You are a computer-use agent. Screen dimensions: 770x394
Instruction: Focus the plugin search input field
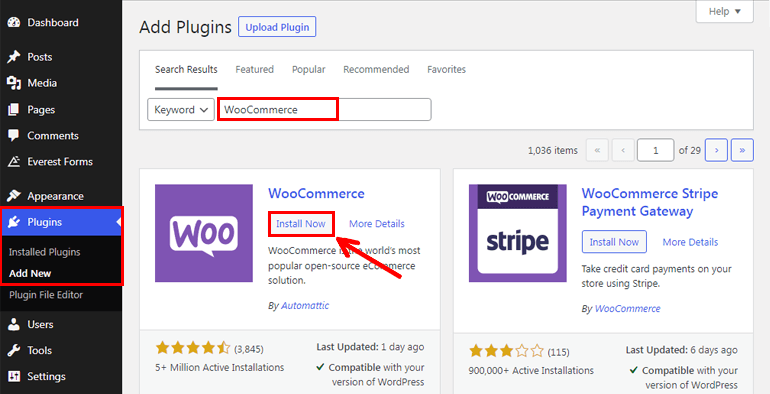324,110
